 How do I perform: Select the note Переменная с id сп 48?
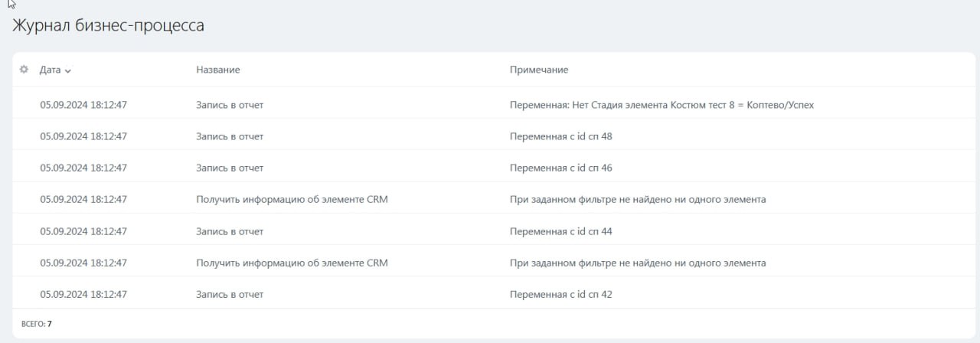point(560,136)
